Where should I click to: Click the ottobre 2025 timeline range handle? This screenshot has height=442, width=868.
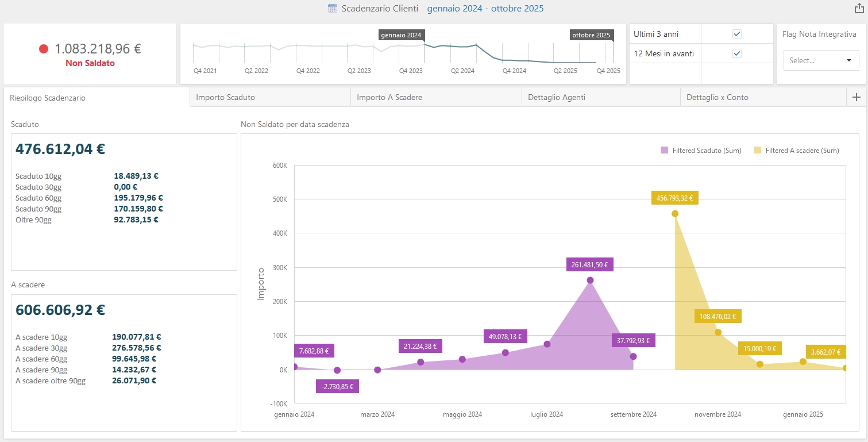pos(591,35)
